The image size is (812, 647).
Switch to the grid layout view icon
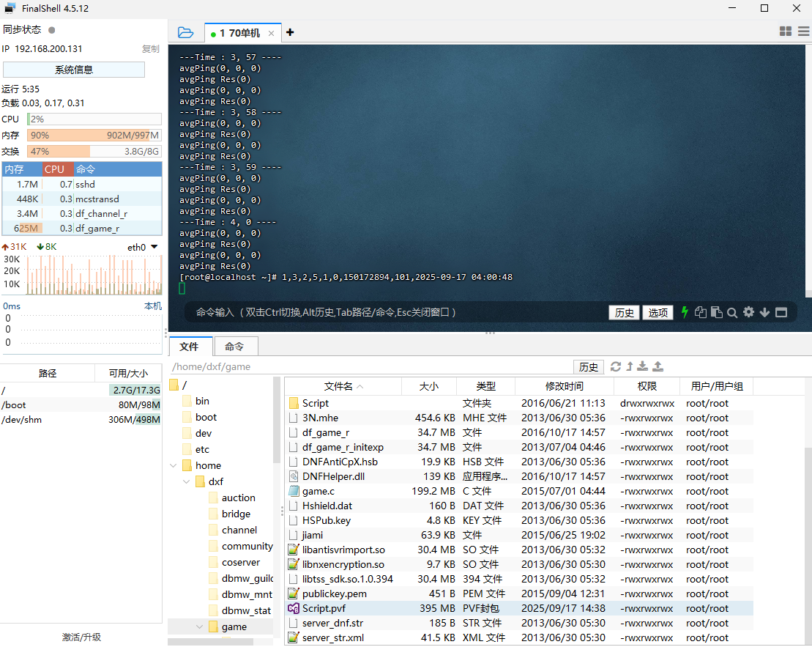pos(786,32)
